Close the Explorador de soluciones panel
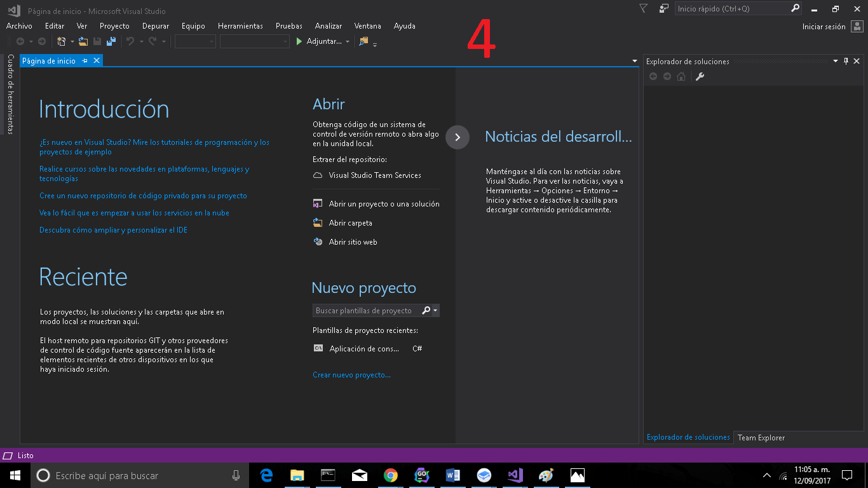Image resolution: width=868 pixels, height=488 pixels. coord(857,61)
